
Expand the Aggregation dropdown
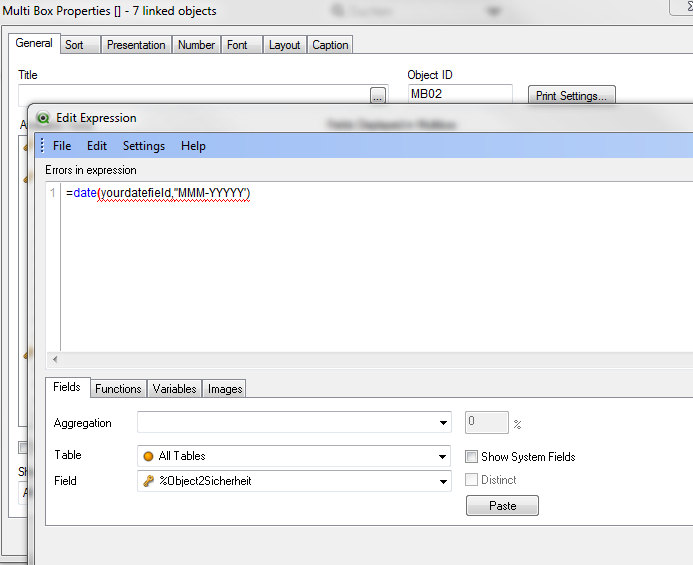click(443, 423)
